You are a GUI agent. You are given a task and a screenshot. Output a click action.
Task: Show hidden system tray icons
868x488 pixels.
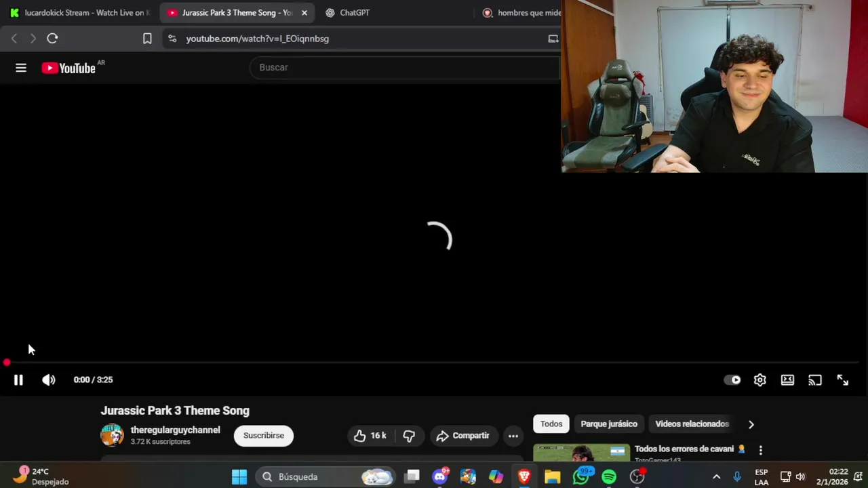[x=716, y=477]
